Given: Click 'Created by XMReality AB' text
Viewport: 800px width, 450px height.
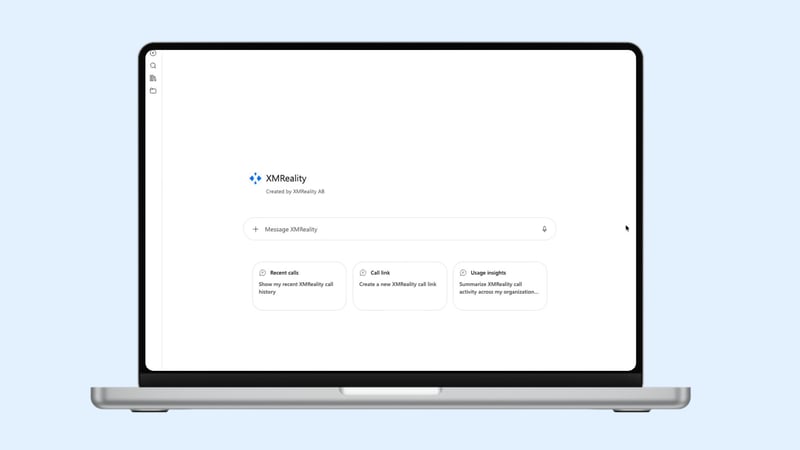Looking at the screenshot, I should click(x=295, y=191).
